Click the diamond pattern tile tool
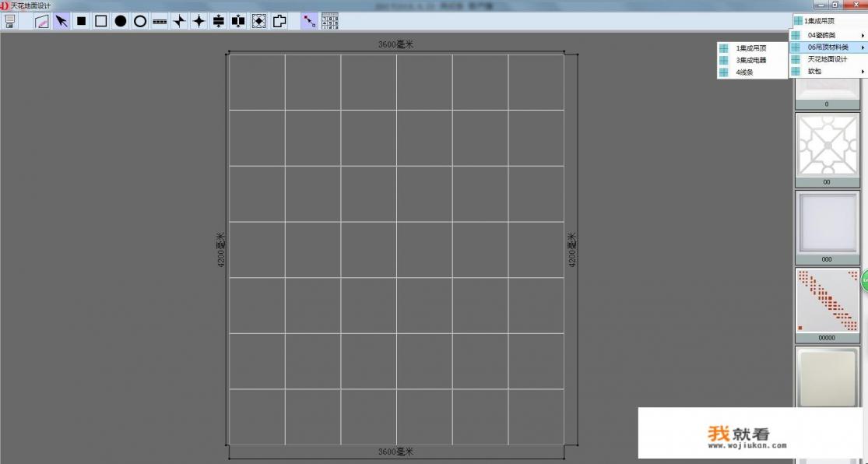Image resolution: width=868 pixels, height=464 pixels. tap(258, 21)
